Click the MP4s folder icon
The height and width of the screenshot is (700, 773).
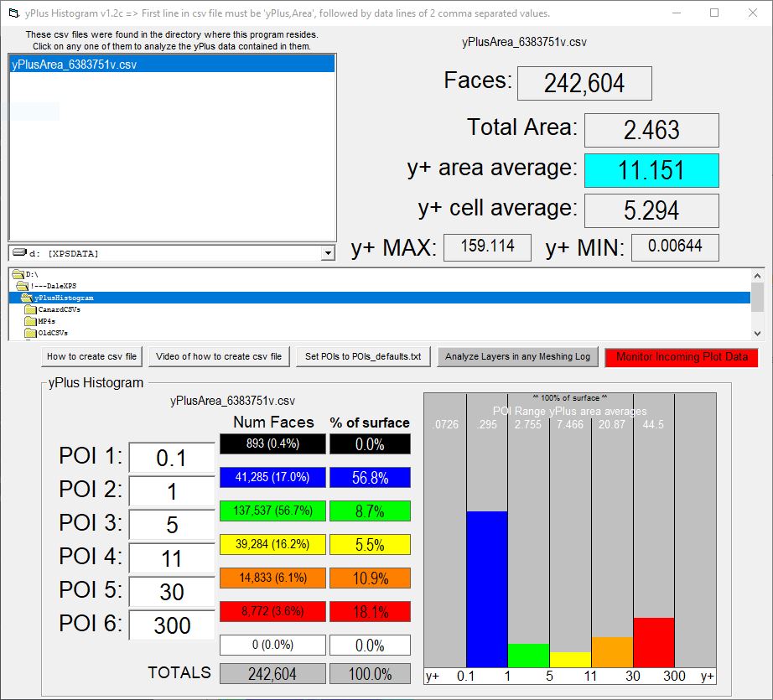point(30,321)
